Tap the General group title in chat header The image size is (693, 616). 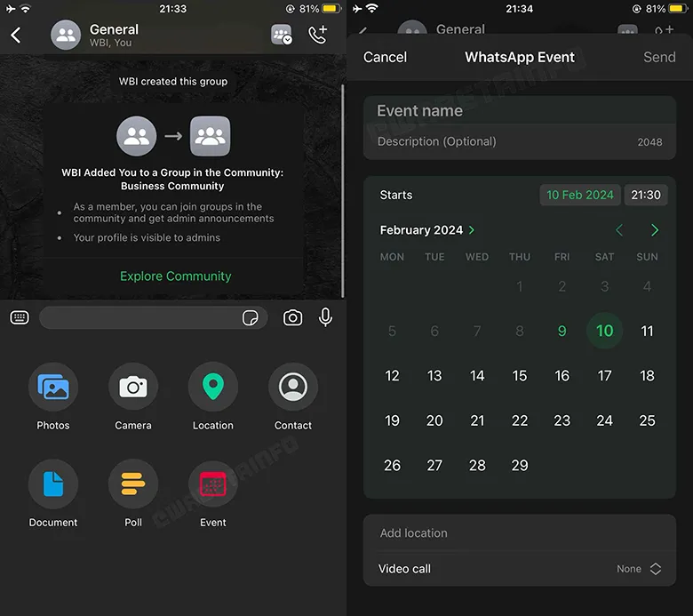(114, 29)
